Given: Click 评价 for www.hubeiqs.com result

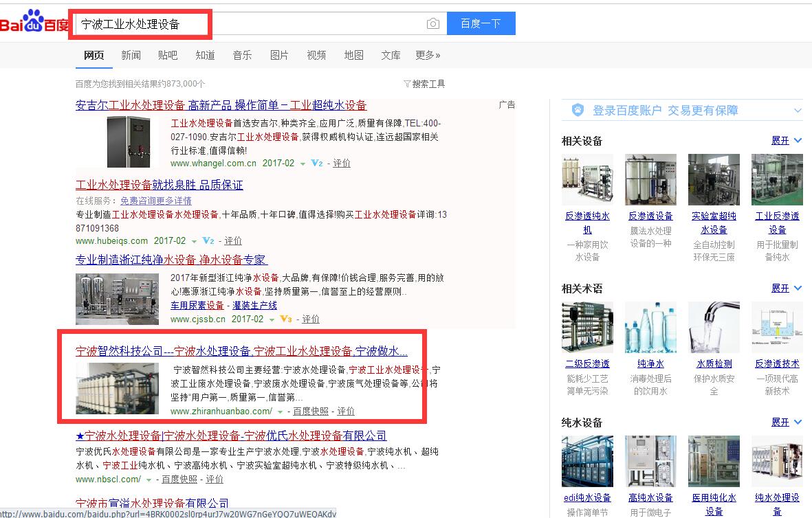Looking at the screenshot, I should tap(233, 240).
